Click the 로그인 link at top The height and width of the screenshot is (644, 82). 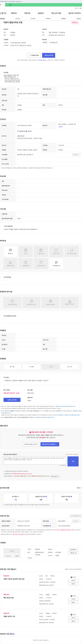[x=77, y=8]
